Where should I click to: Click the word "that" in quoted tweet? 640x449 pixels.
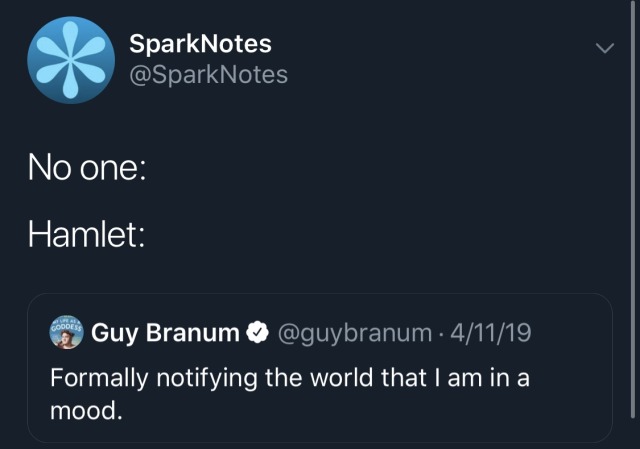404,378
